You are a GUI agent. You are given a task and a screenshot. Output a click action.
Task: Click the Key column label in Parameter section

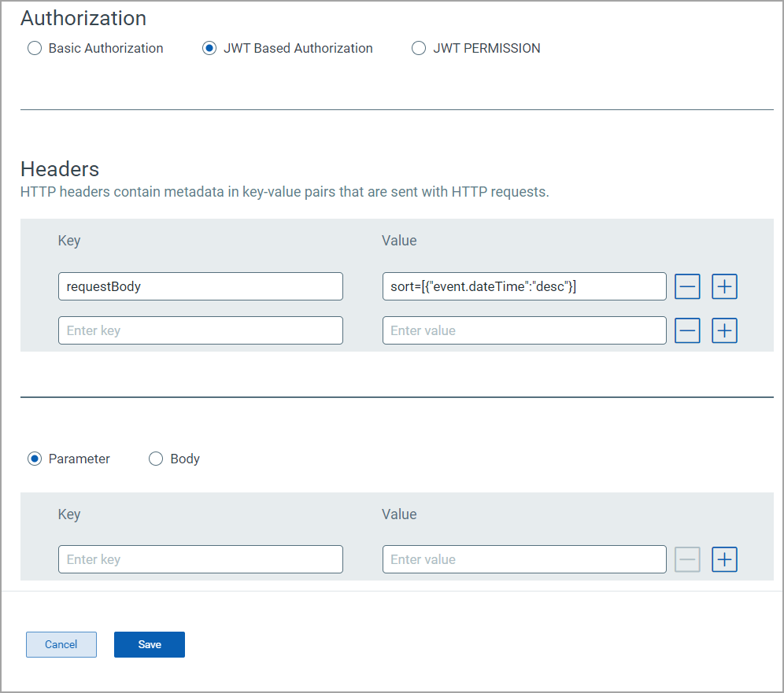point(69,514)
